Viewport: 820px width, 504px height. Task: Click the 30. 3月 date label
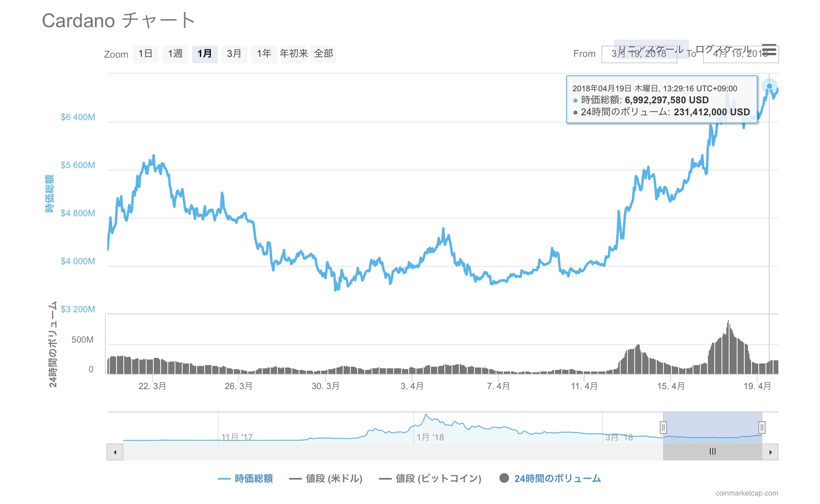(326, 386)
